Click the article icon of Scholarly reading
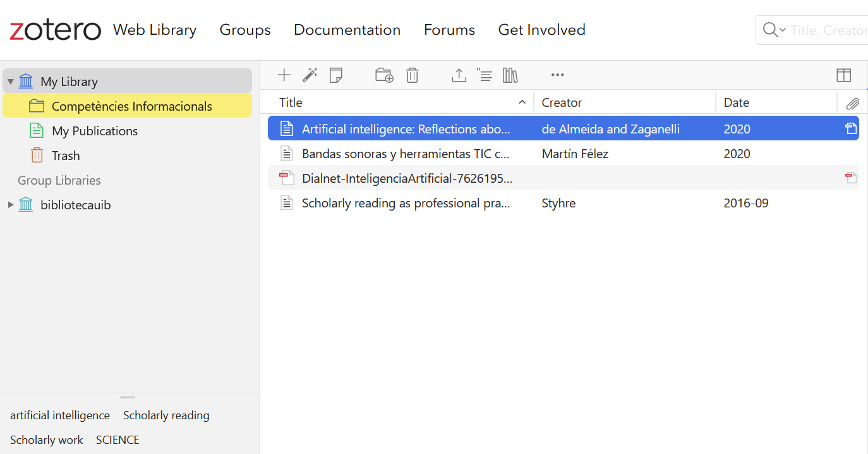 (x=287, y=203)
